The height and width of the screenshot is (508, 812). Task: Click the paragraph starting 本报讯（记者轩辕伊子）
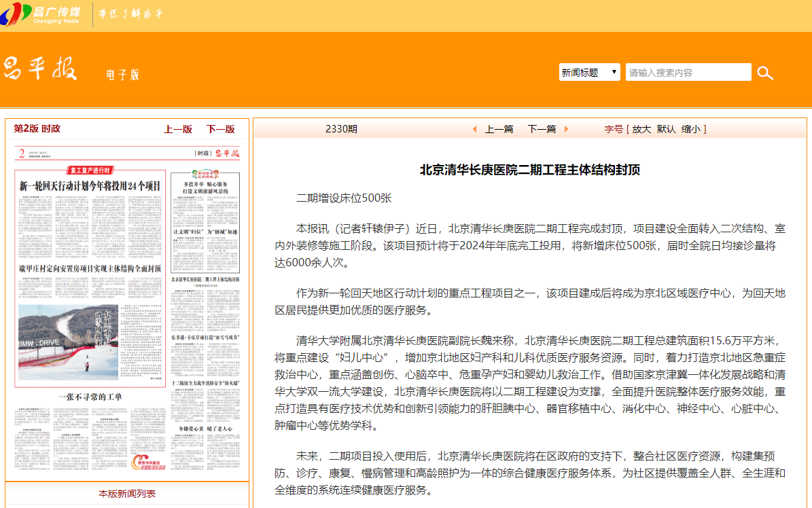(530, 245)
